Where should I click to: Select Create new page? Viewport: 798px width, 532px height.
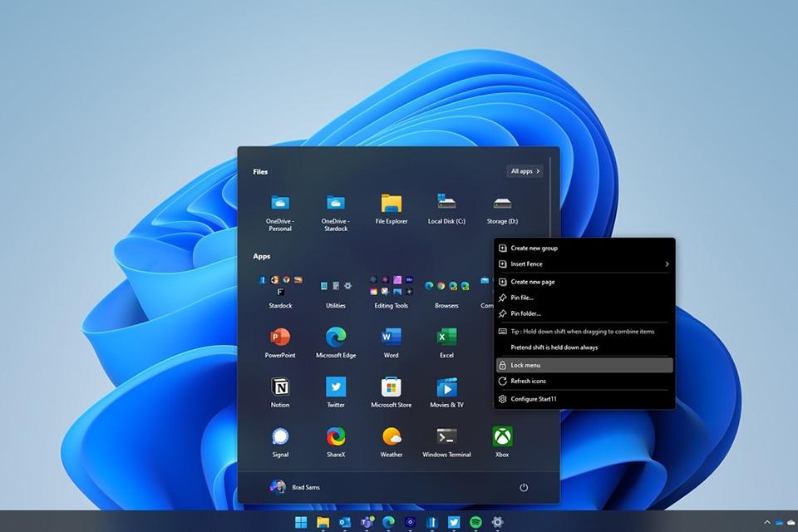coord(584,282)
